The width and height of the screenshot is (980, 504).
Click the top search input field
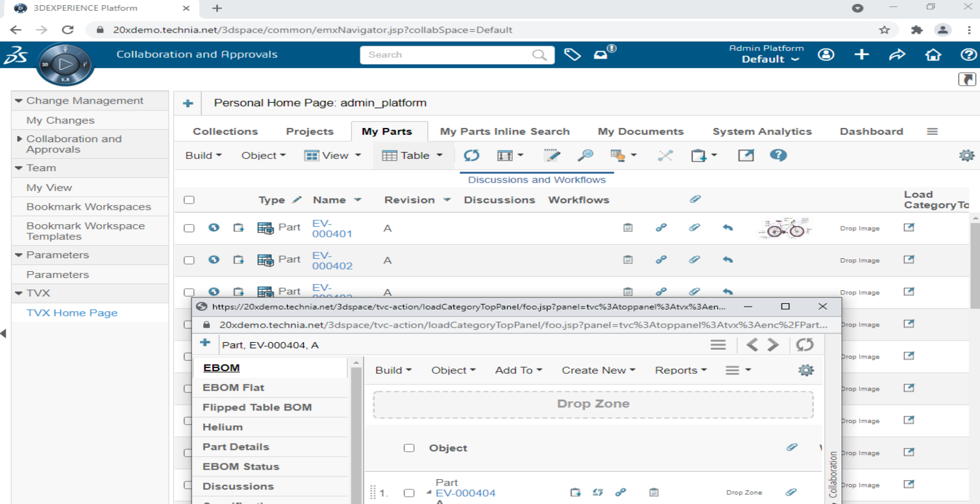(446, 55)
